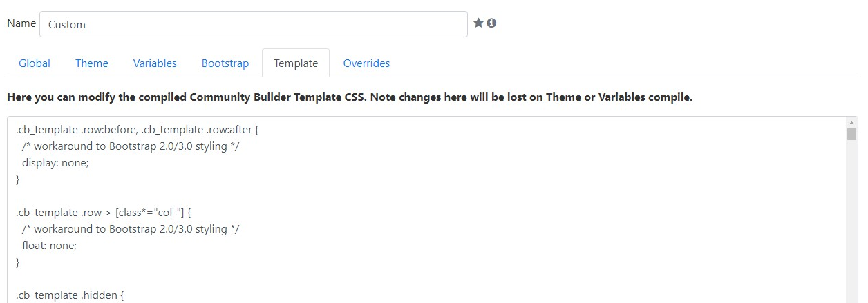Focus the Name field containing Custom
This screenshot has height=303, width=868.
click(254, 24)
